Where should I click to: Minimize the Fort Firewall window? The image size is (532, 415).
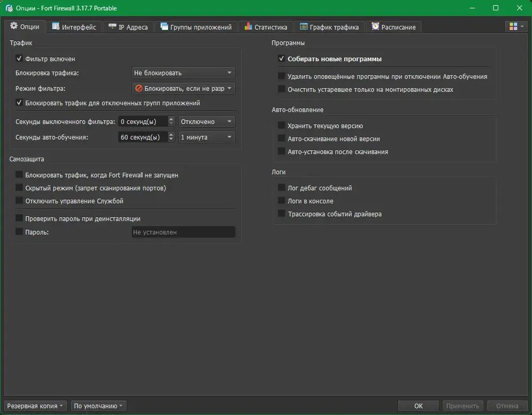[x=472, y=8]
